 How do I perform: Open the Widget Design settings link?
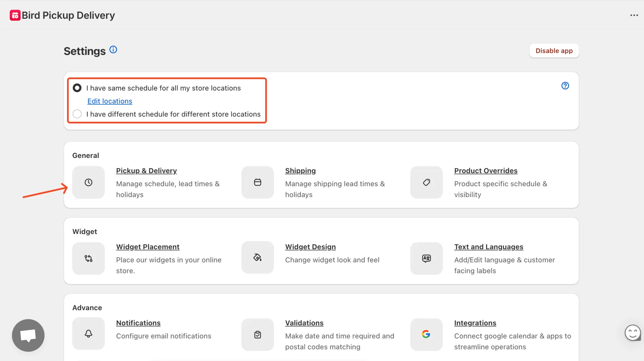coord(310,247)
